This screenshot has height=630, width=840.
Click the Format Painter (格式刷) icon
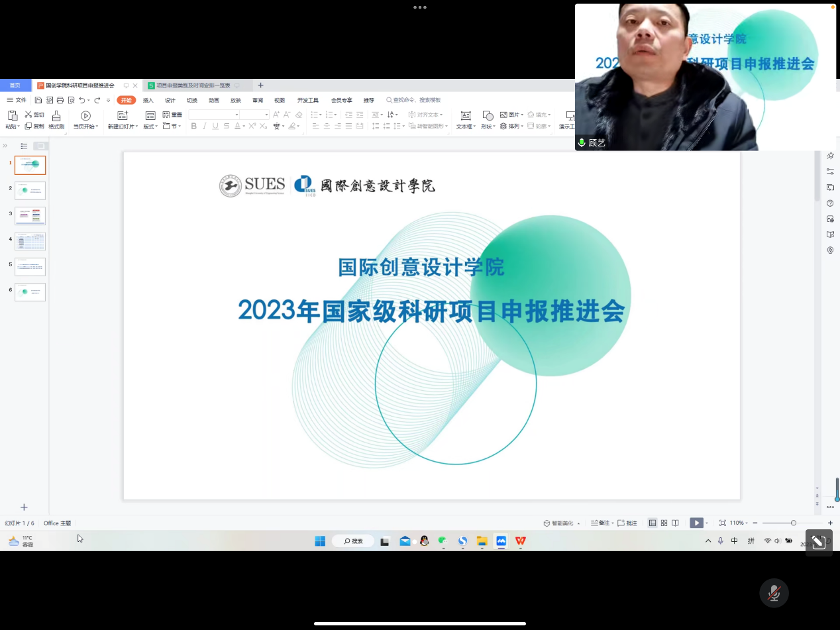click(x=56, y=116)
